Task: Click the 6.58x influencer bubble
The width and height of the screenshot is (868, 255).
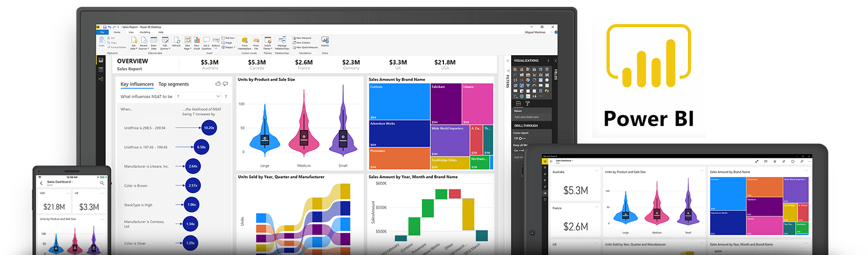Action: point(202,147)
